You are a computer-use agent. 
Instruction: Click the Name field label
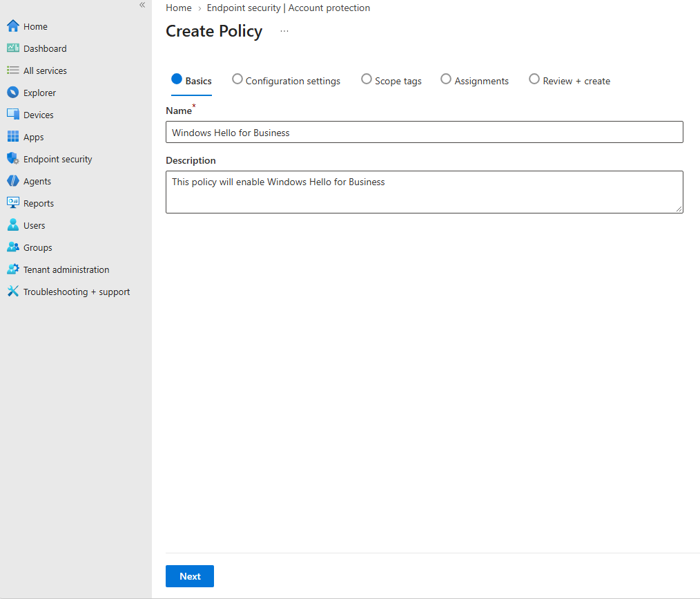179,111
